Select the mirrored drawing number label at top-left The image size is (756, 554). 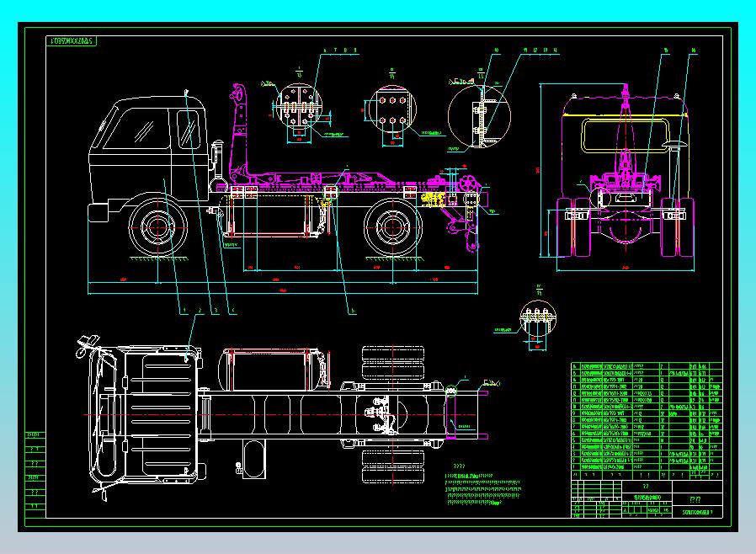coord(72,41)
